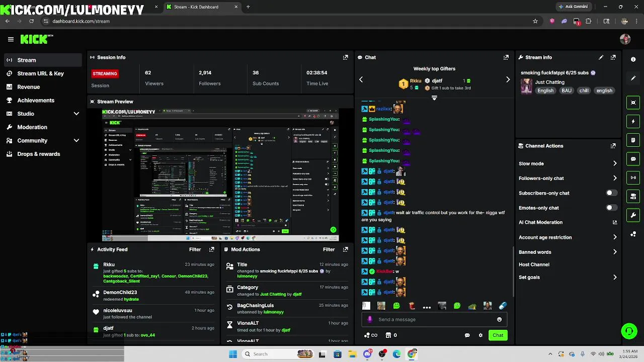Open Activity Feed Filter
The width and height of the screenshot is (644, 362).
pyautogui.click(x=195, y=249)
